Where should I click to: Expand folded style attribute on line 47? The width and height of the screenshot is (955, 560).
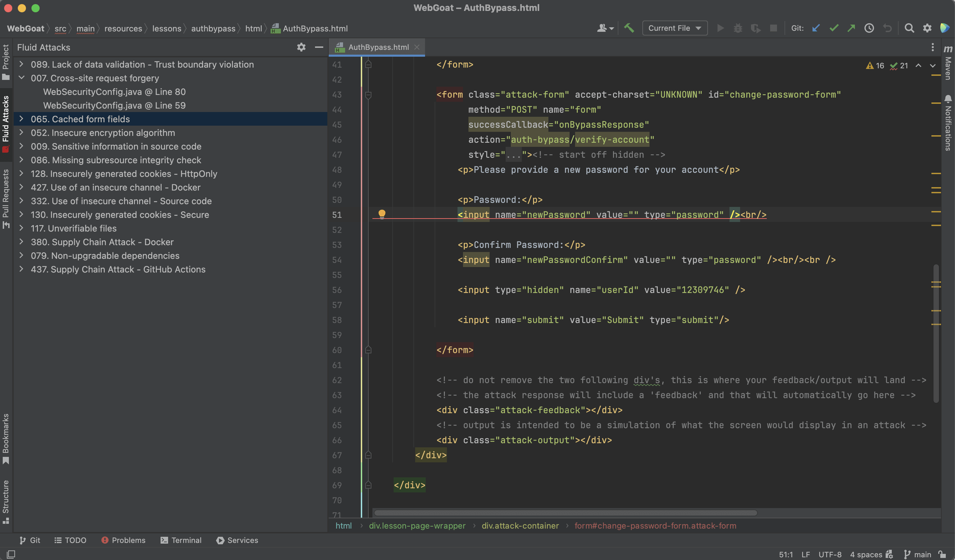(x=513, y=155)
